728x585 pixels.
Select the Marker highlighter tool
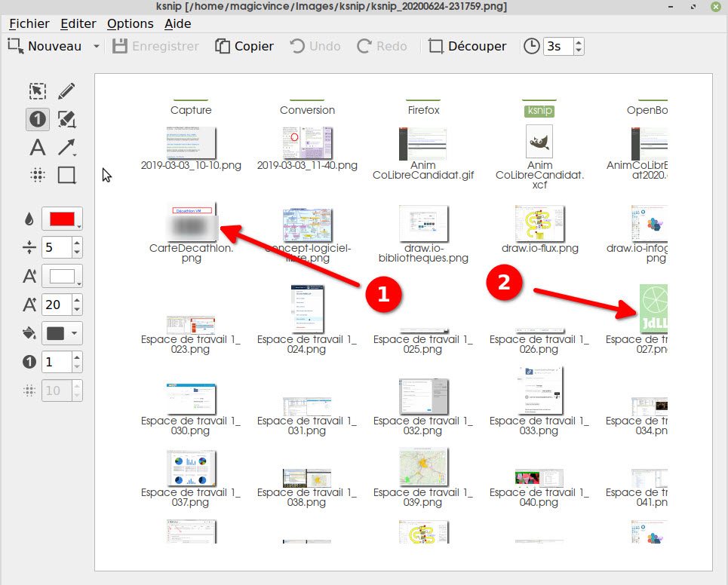(66, 119)
